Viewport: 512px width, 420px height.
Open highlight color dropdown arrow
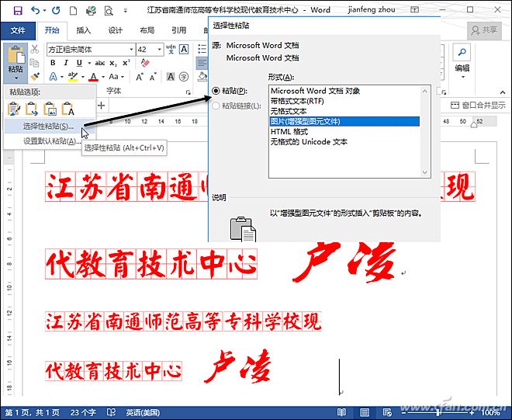pyautogui.click(x=82, y=77)
